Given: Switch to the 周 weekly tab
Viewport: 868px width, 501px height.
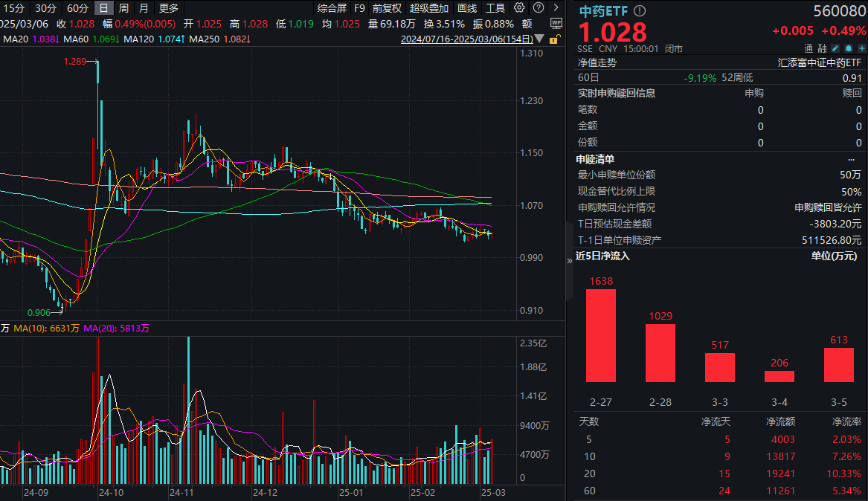Looking at the screenshot, I should [x=121, y=8].
